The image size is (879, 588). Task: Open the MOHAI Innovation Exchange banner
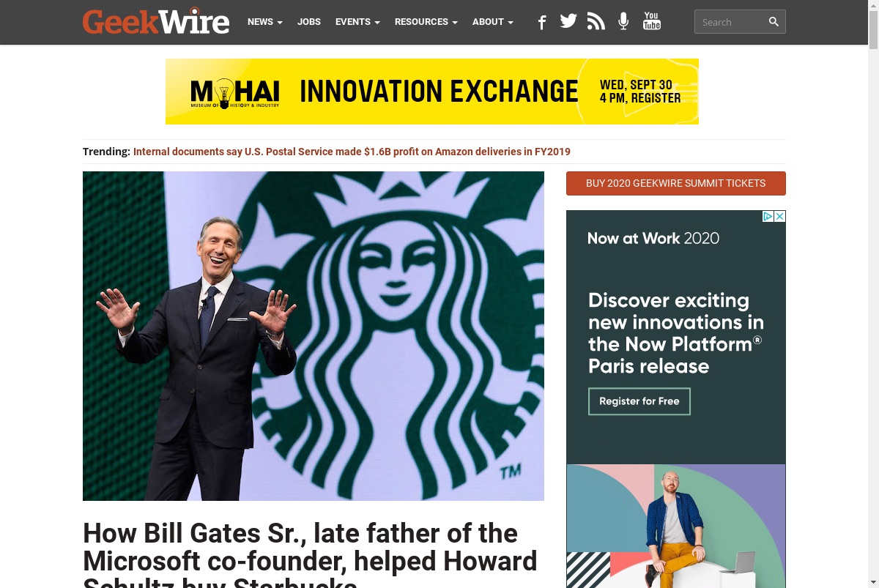pyautogui.click(x=432, y=92)
